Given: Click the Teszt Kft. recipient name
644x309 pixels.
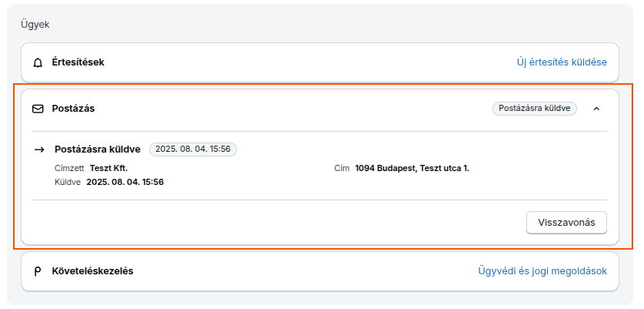Looking at the screenshot, I should [x=108, y=168].
